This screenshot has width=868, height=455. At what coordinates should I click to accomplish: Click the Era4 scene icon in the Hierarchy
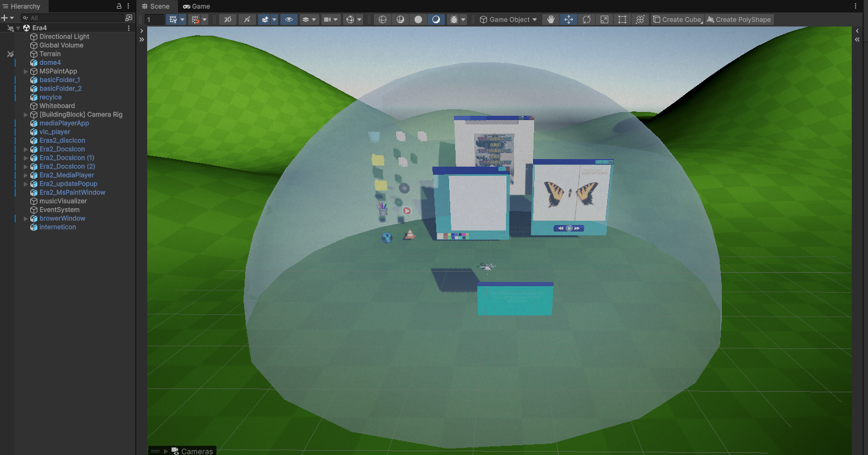tap(27, 28)
